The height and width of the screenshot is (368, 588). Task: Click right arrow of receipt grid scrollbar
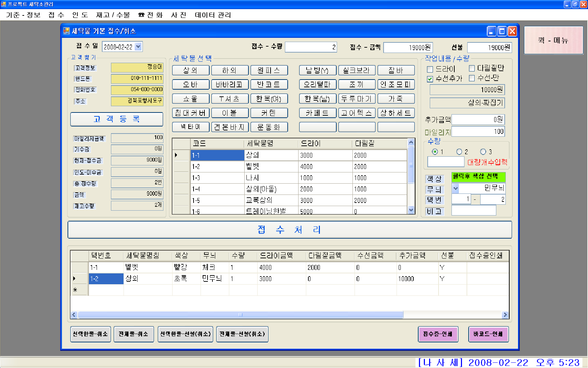coord(505,315)
